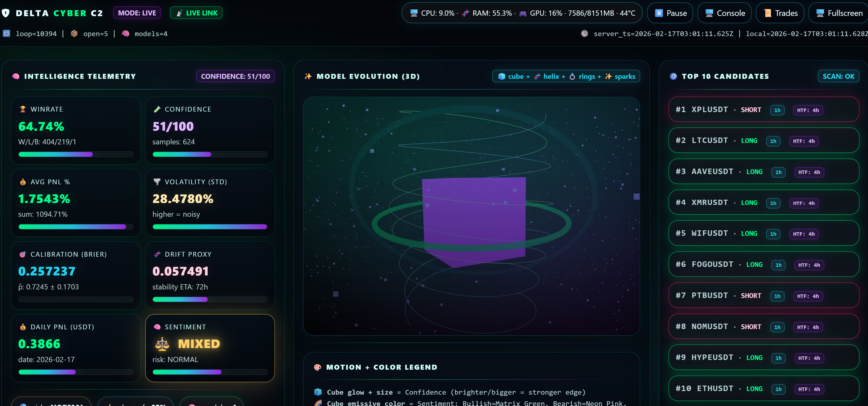The image size is (868, 406).
Task: Click the Winrate progress bar
Action: [x=75, y=154]
